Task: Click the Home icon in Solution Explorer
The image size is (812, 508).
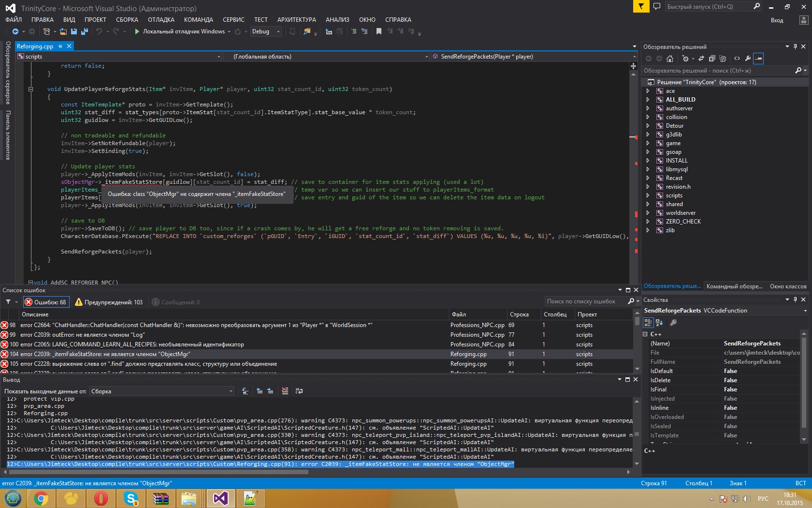Action: coord(669,59)
